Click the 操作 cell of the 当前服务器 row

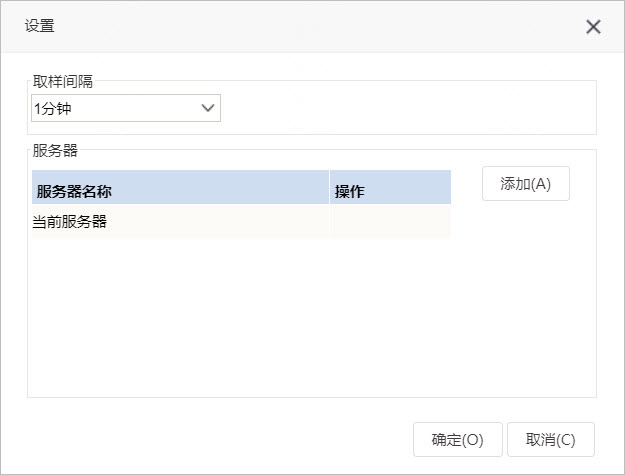point(390,222)
